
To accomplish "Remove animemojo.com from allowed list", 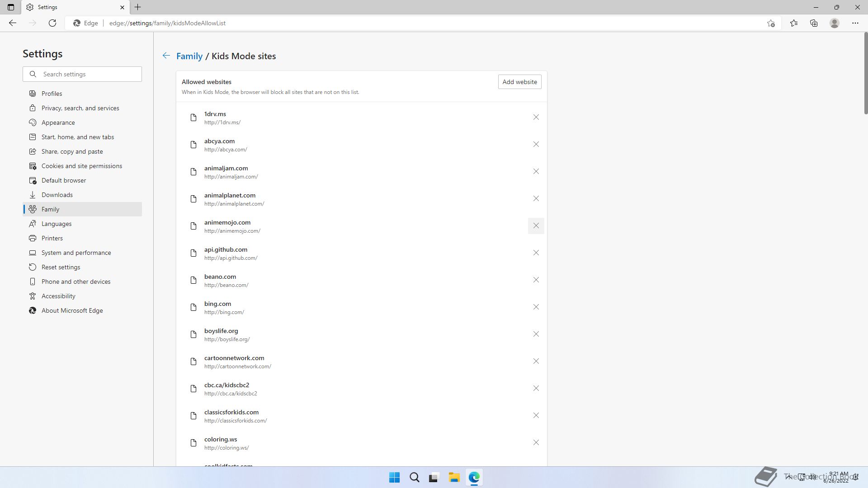I will click(536, 226).
